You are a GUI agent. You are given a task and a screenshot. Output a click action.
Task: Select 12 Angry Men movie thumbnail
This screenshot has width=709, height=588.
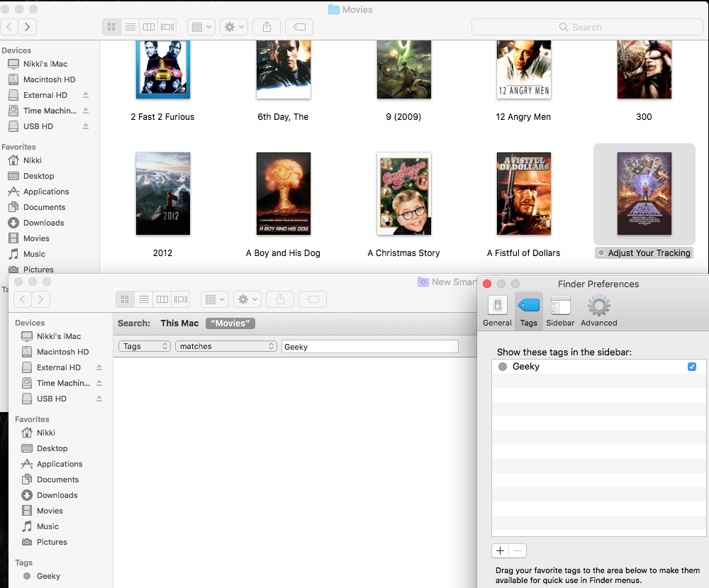524,69
